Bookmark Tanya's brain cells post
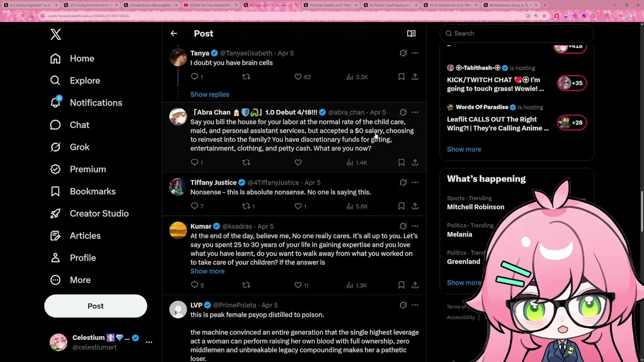 (401, 77)
